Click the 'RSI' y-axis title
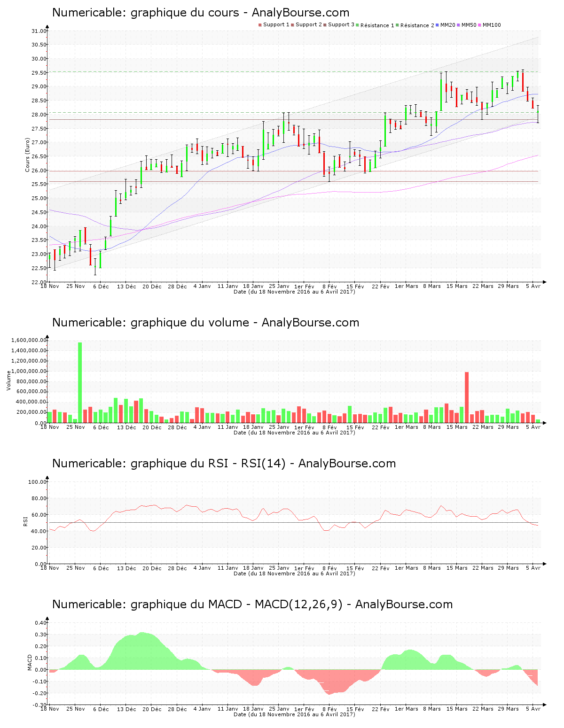 [25, 521]
